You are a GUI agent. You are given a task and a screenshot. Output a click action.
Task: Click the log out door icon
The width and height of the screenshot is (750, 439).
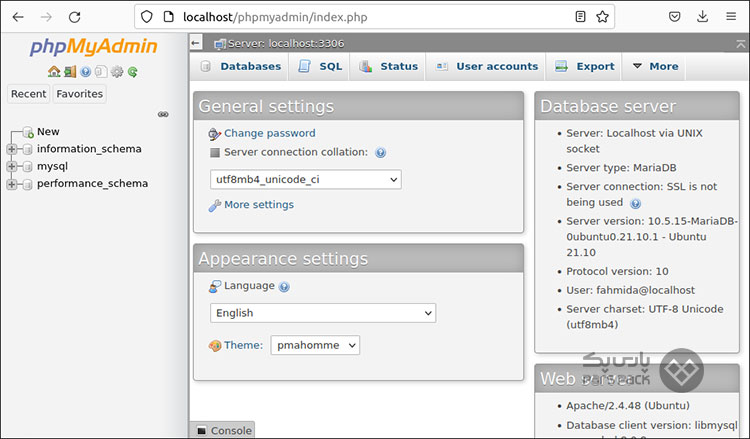coord(70,72)
